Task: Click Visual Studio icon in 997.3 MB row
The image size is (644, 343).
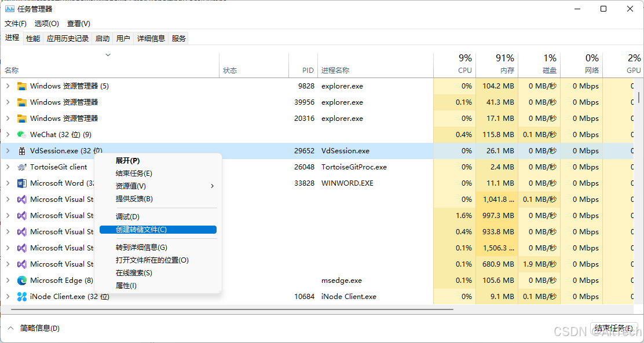Action: pos(22,216)
